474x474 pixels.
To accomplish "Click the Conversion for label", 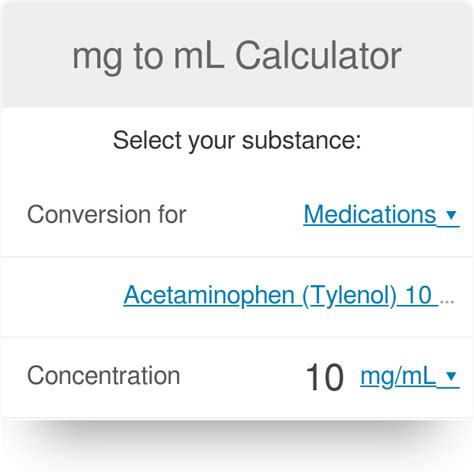I will tap(107, 214).
